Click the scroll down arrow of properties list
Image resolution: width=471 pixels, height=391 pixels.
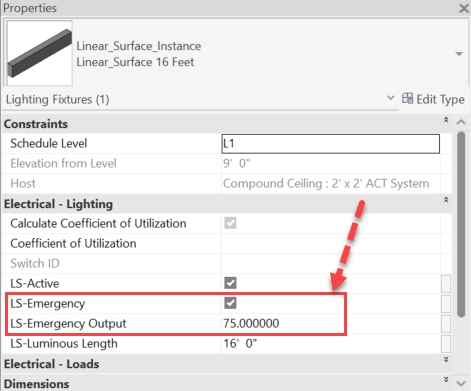click(x=461, y=383)
